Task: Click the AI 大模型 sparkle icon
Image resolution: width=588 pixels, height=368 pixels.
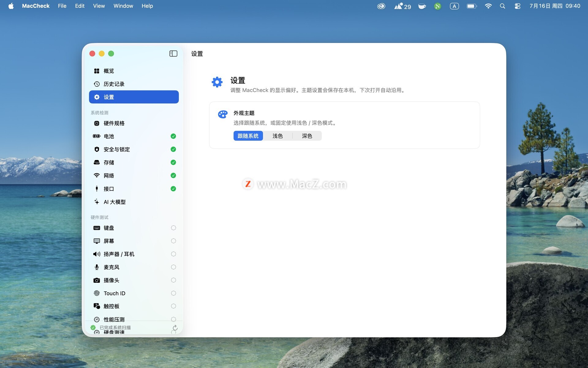Action: pyautogui.click(x=97, y=202)
